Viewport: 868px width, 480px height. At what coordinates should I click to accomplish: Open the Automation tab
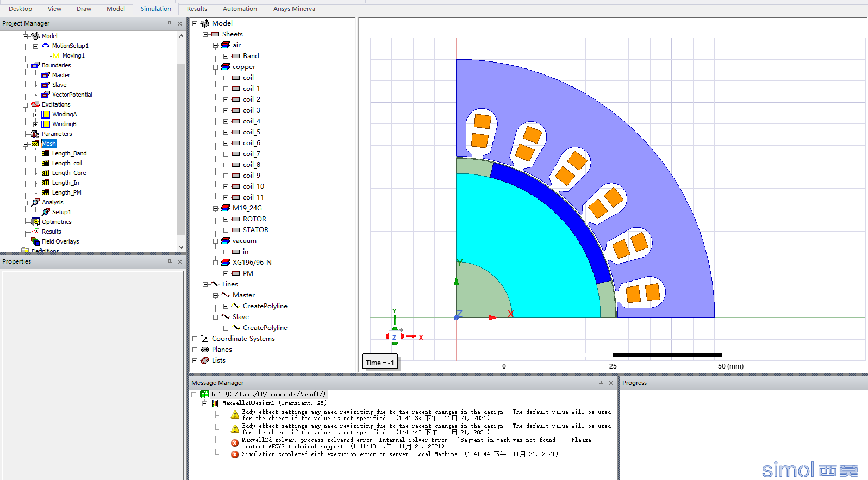pyautogui.click(x=240, y=9)
